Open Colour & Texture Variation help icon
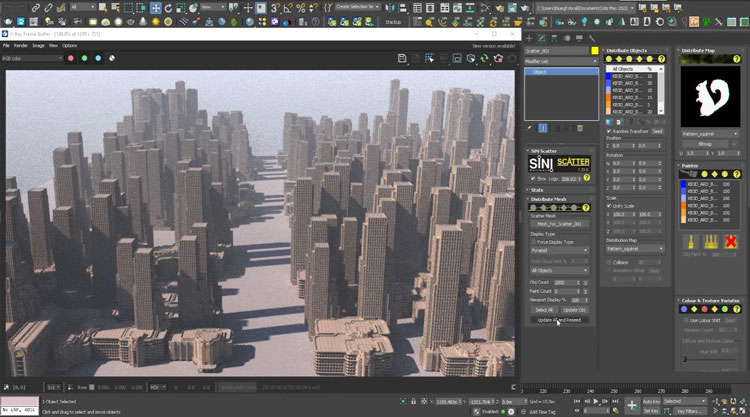 737,309
